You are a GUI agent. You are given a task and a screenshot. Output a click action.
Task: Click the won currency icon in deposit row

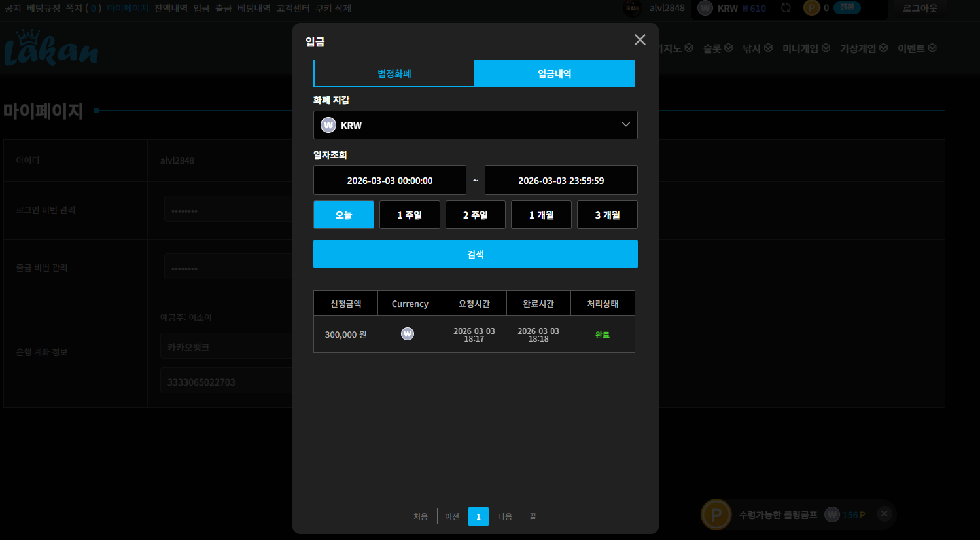click(x=408, y=334)
